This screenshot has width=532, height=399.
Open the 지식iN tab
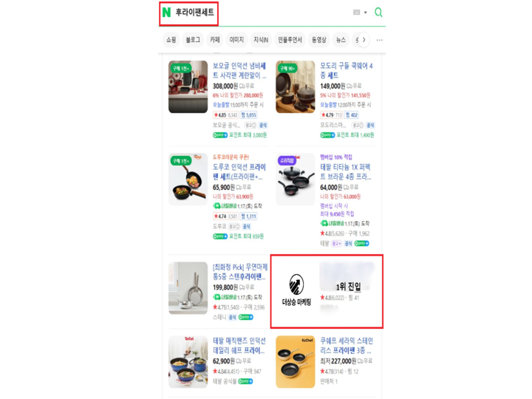coord(261,40)
